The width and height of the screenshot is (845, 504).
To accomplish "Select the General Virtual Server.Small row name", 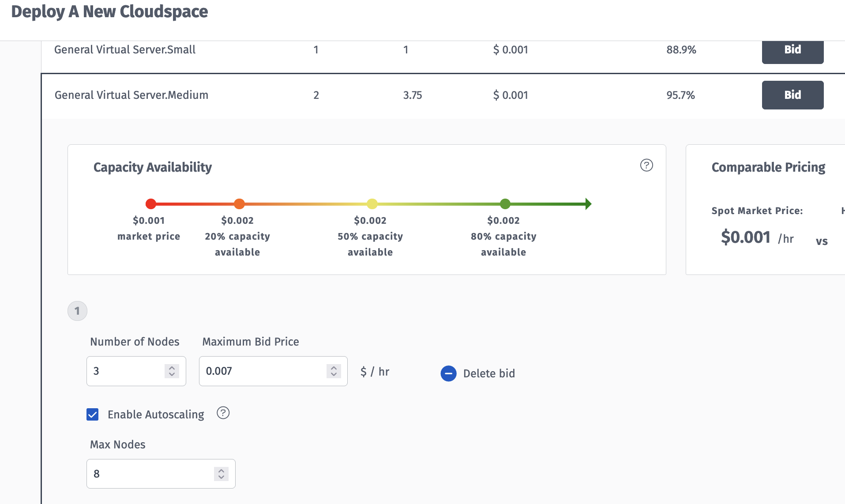I will tap(125, 49).
